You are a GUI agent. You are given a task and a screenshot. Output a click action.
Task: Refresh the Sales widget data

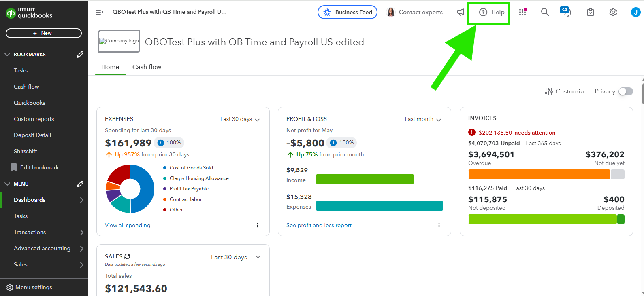coord(127,256)
